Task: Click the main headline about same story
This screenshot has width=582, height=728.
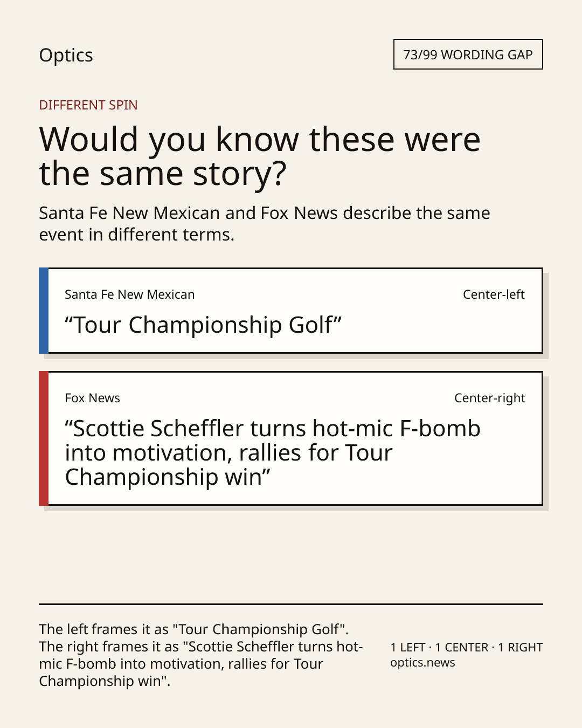Action: tap(260, 156)
